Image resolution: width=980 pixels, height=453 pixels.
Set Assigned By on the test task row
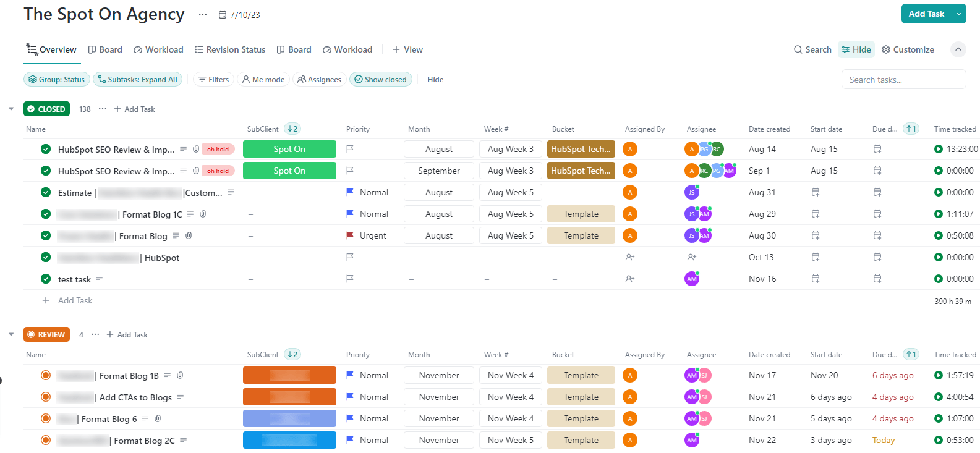click(x=630, y=279)
